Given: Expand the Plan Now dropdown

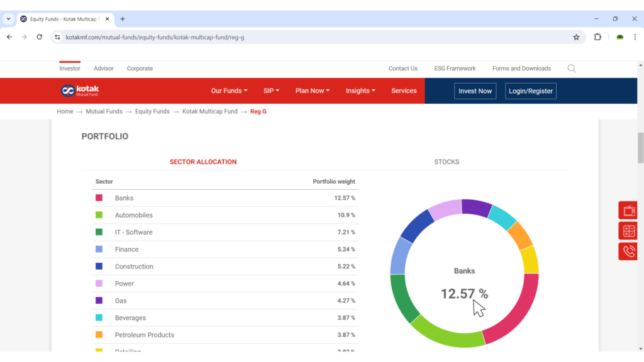Looking at the screenshot, I should pos(312,90).
